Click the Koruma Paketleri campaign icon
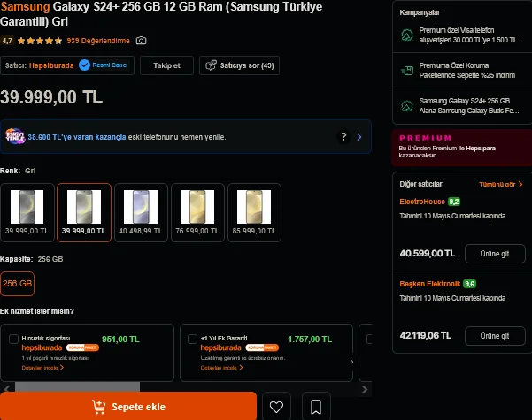532x420 pixels. [x=407, y=70]
